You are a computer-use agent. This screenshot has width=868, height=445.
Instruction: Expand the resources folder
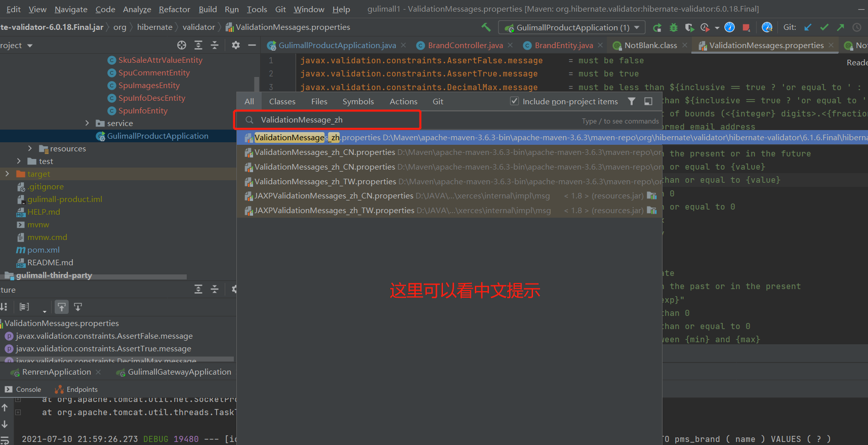point(30,148)
